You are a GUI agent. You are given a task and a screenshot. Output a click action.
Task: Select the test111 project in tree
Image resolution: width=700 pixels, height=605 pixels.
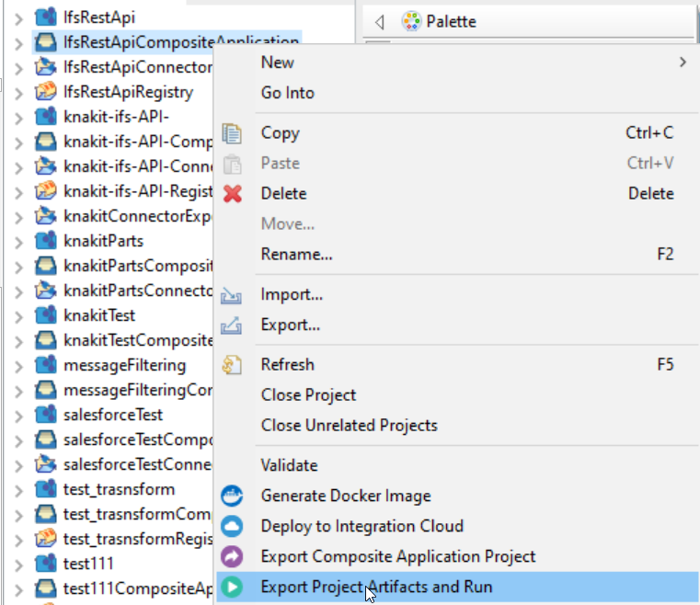coord(88,563)
